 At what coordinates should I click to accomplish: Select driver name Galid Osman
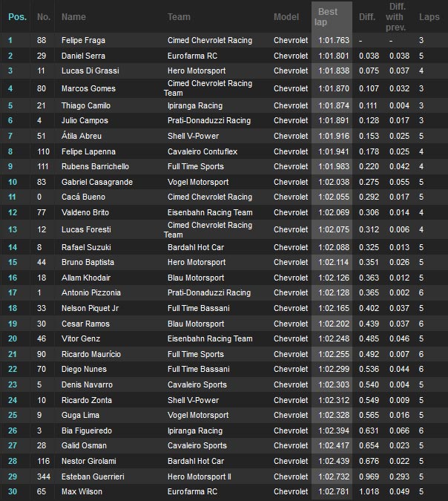84,446
